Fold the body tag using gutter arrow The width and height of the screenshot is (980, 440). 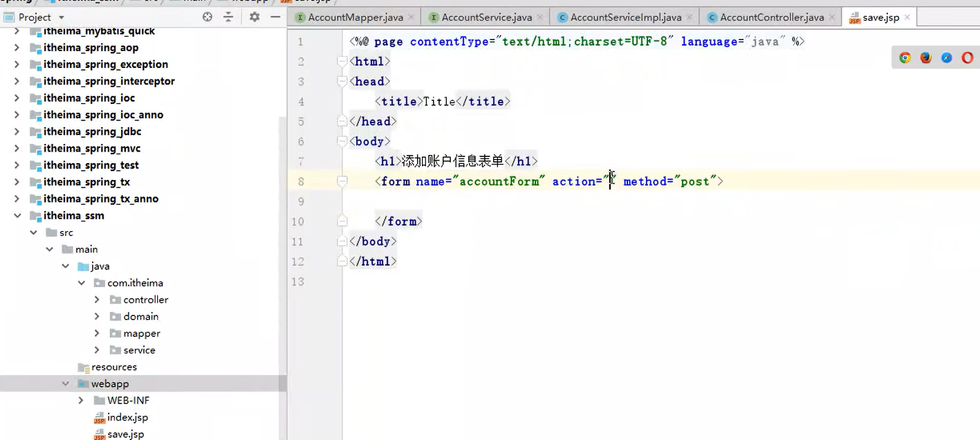tap(342, 141)
